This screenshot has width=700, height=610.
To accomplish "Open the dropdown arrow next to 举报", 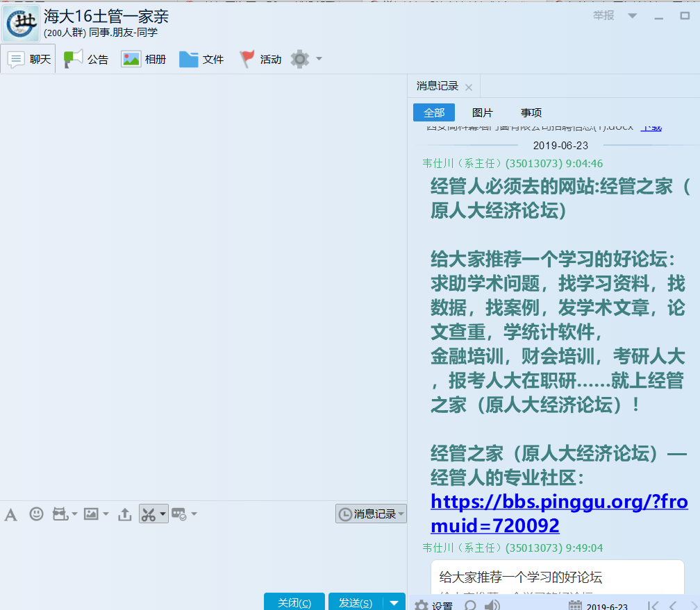I will (632, 16).
